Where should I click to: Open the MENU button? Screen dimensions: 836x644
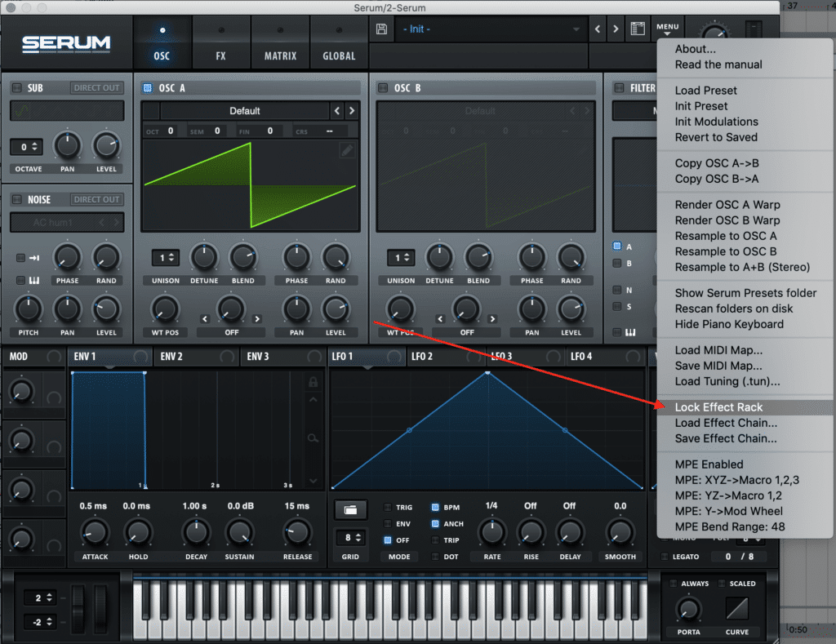click(x=668, y=28)
